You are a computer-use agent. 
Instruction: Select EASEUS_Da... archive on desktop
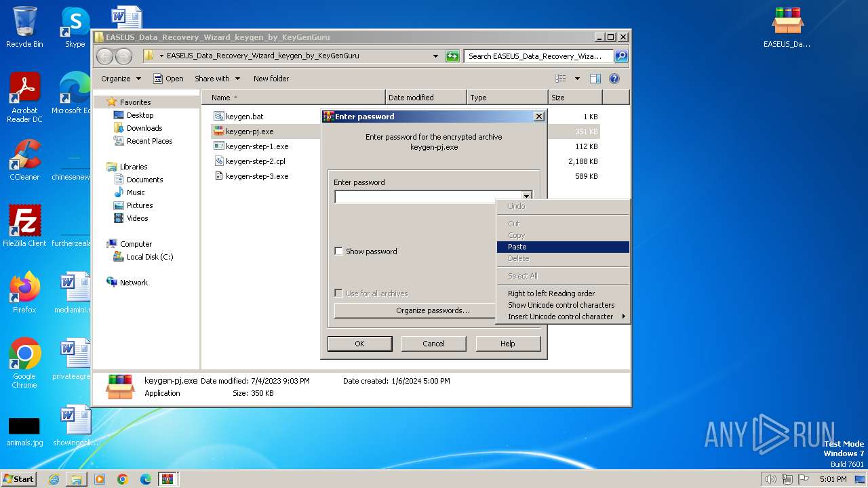click(x=787, y=28)
